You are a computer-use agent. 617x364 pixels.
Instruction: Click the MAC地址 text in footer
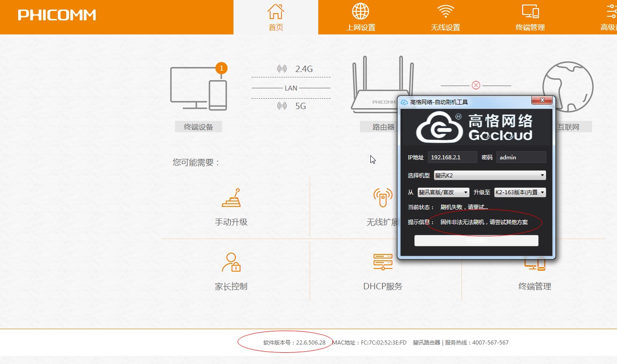point(369,343)
